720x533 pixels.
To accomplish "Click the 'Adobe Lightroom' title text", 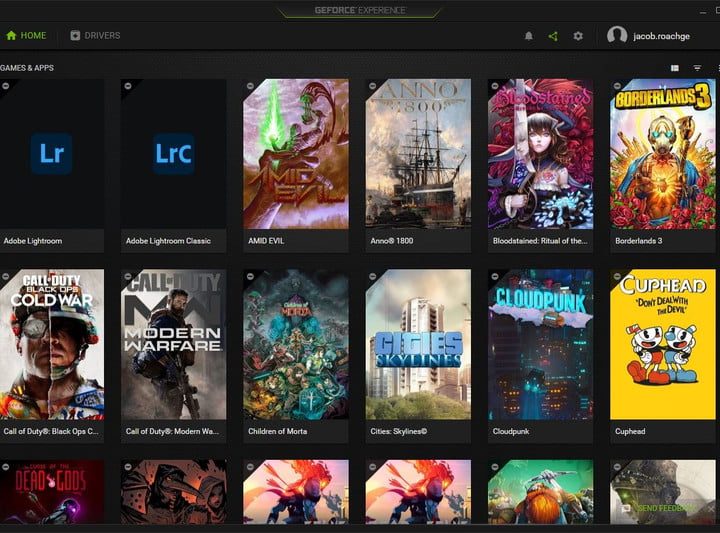I will 33,241.
